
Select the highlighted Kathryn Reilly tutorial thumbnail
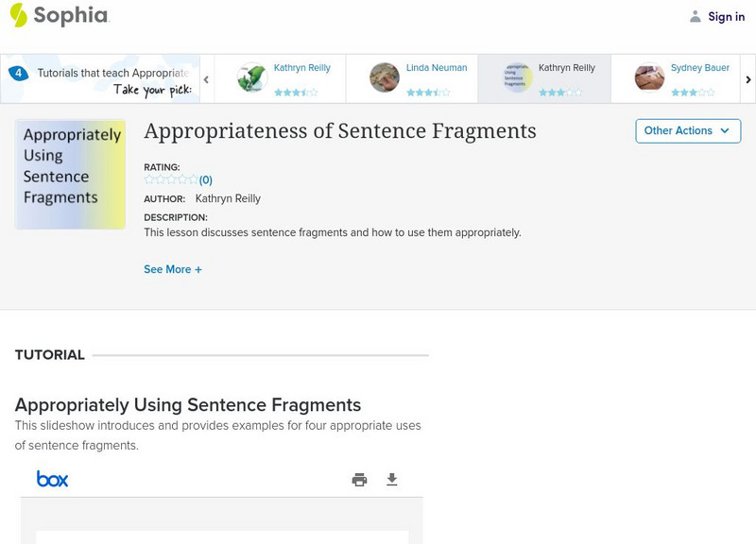pyautogui.click(x=518, y=77)
